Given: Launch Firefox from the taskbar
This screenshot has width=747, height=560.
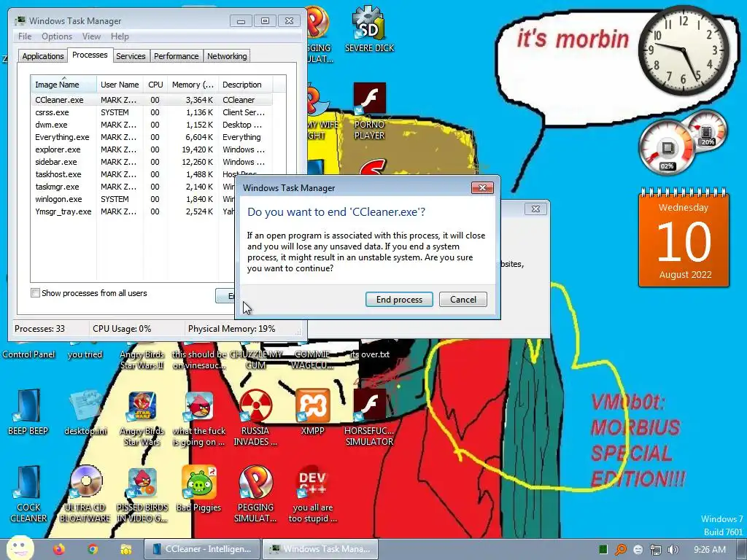Looking at the screenshot, I should [x=59, y=549].
